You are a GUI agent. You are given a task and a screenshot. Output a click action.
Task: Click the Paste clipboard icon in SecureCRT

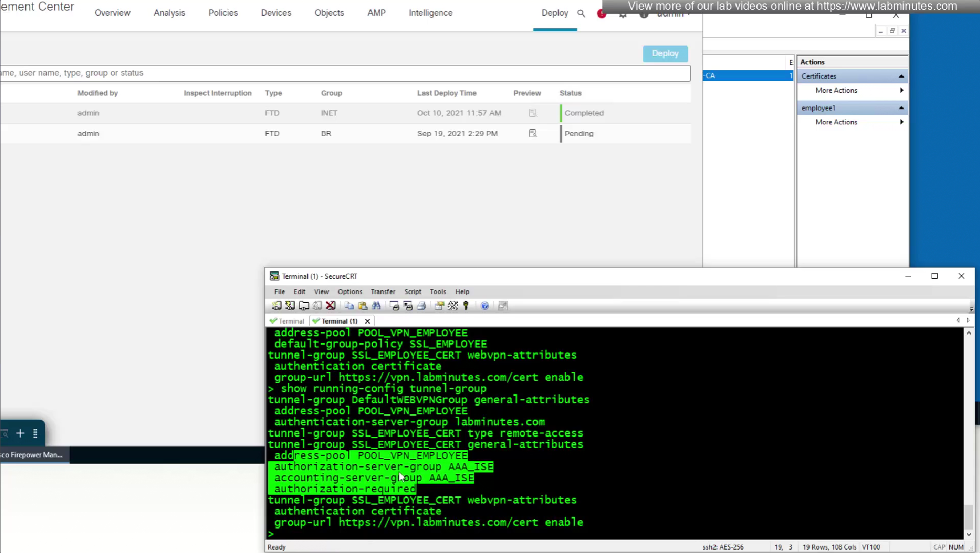click(362, 306)
